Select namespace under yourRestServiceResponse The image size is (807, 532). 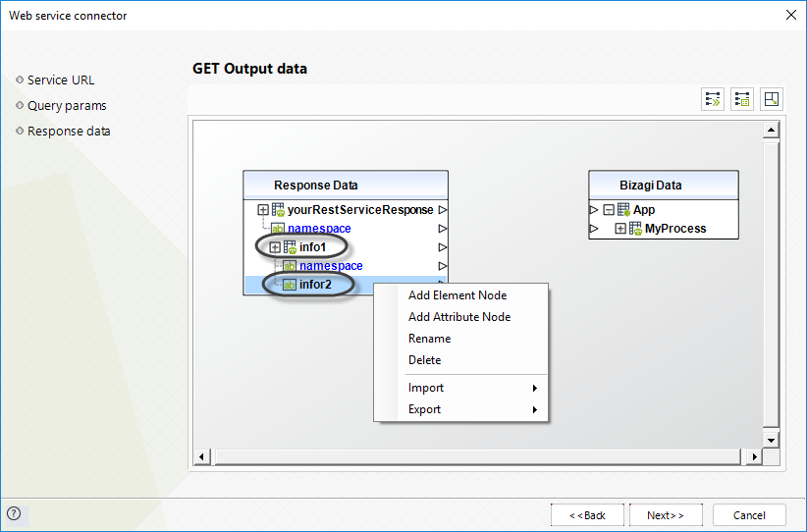(319, 229)
